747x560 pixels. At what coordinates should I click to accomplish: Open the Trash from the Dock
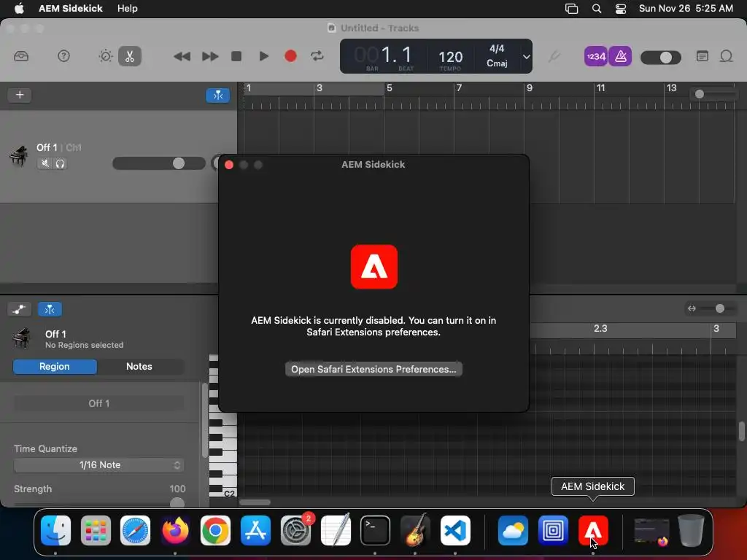point(691,531)
